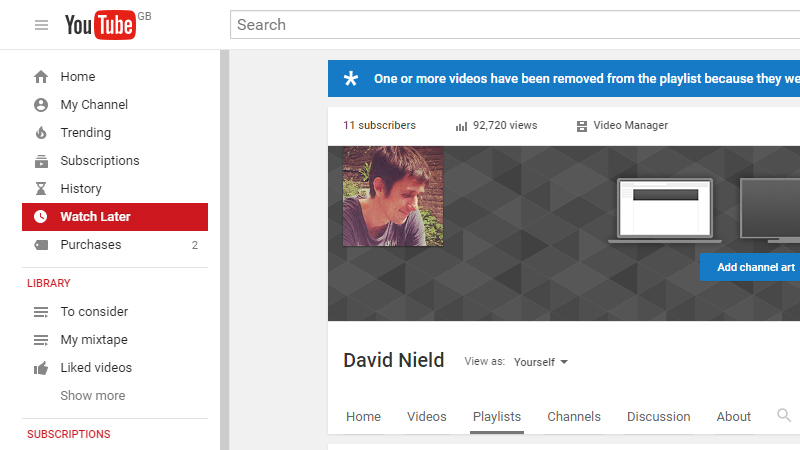Open the Watch Later sidebar entry
The height and width of the screenshot is (450, 800).
click(x=115, y=217)
